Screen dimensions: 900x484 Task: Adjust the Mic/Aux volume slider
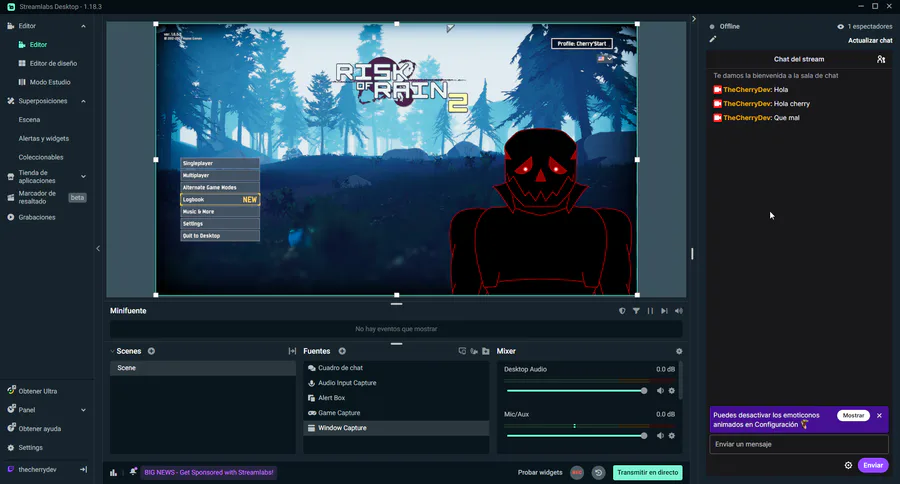[x=577, y=436]
